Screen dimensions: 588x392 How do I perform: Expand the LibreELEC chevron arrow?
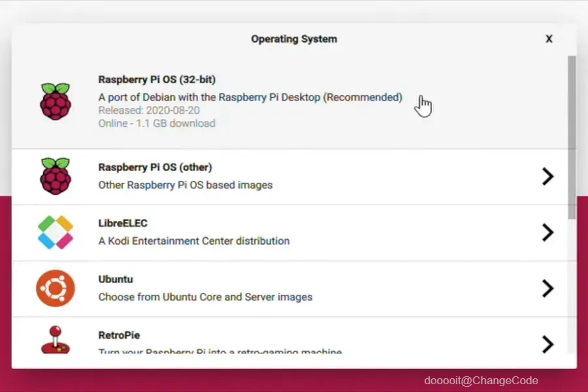pos(548,232)
